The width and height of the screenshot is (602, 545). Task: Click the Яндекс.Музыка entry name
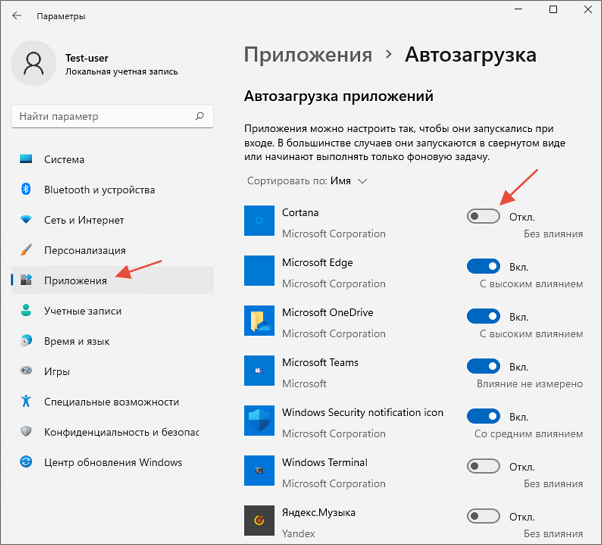pos(319,512)
